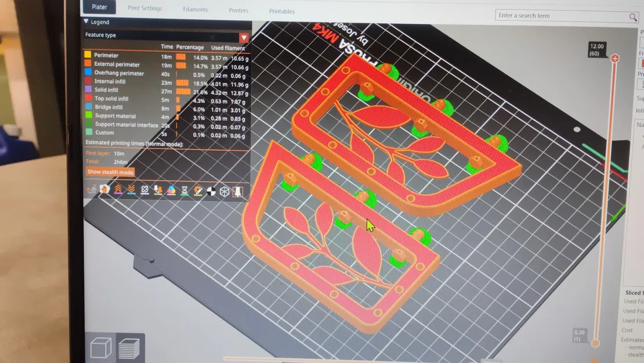The height and width of the screenshot is (363, 644).
Task: Click 'Feature type' legend header label
Action: tap(100, 35)
